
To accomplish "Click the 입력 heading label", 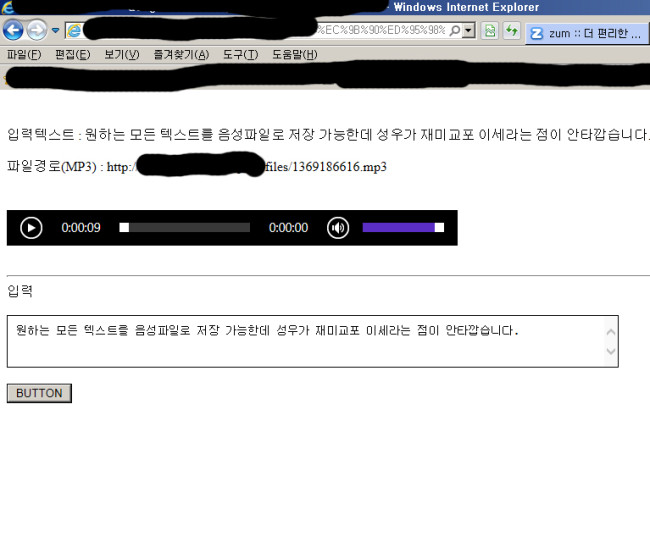I will [20, 291].
